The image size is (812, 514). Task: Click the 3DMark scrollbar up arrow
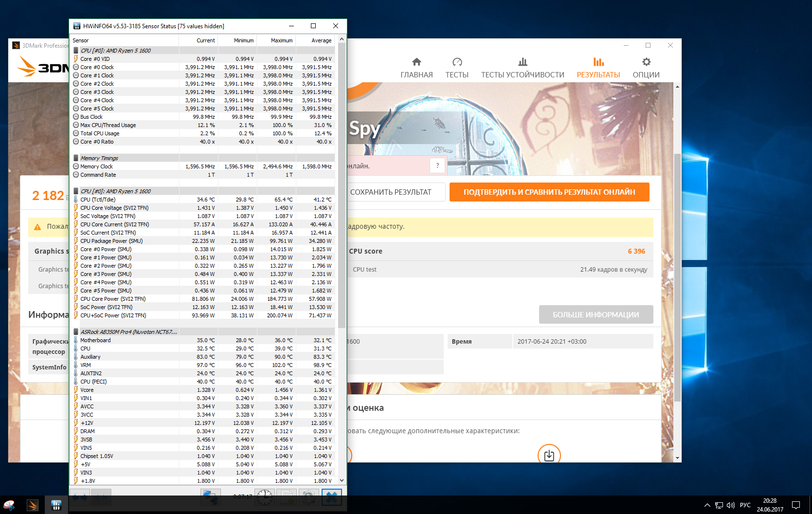(x=677, y=87)
